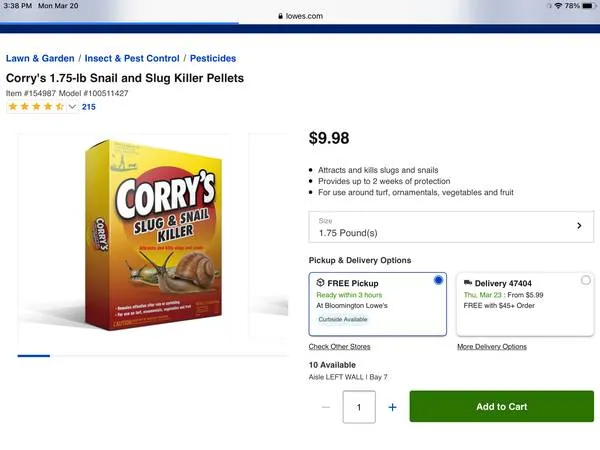600x450 pixels.
Task: Open Insect & Pest Control breadcrumb
Action: point(132,59)
